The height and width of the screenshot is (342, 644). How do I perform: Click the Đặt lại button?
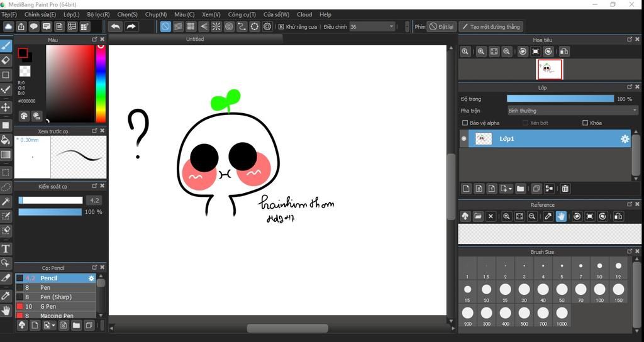coord(441,27)
